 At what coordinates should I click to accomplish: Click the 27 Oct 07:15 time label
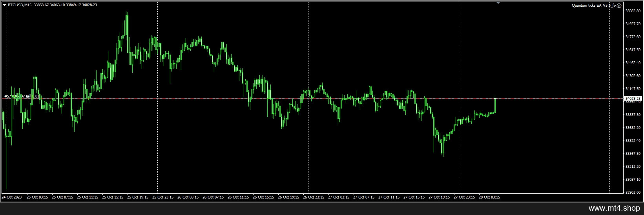click(364, 197)
